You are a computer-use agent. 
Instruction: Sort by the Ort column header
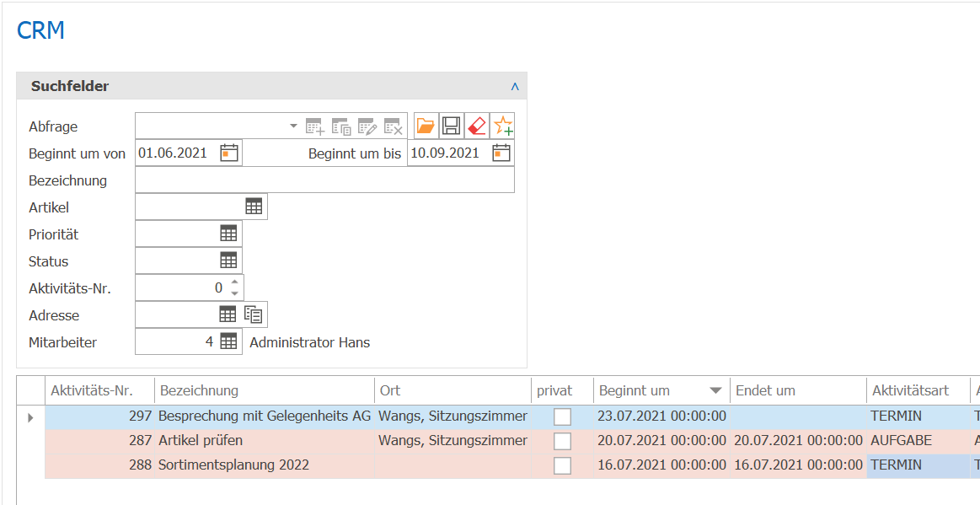coord(453,390)
